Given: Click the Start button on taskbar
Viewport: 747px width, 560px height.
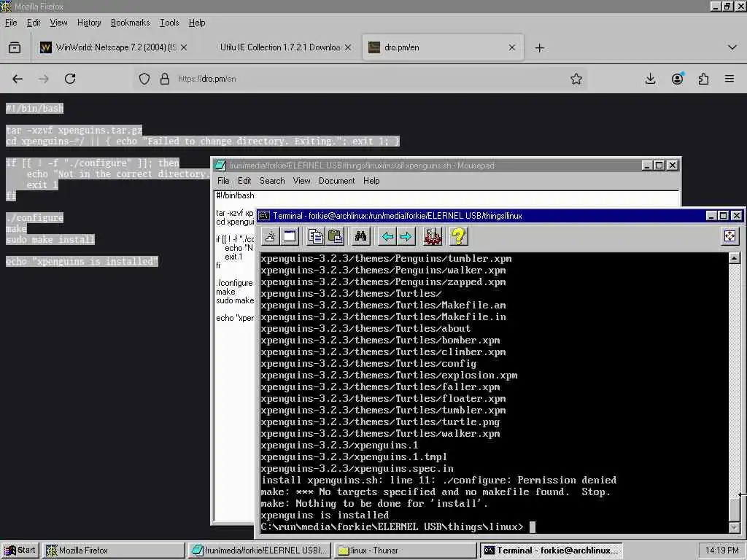Looking at the screenshot, I should coord(20,551).
